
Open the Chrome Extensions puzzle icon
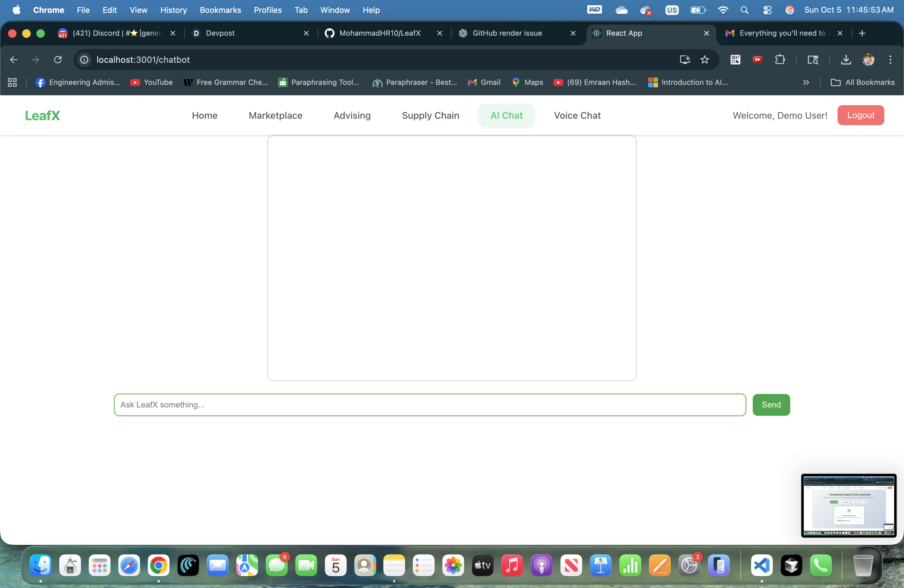pos(780,60)
